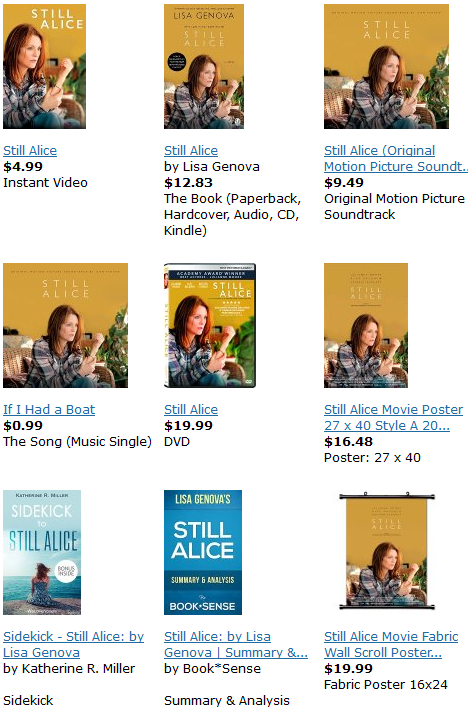Open the Still Alice Movie Poster 27 x 40 link
Image resolution: width=468 pixels, height=710 pixels.
(x=393, y=417)
